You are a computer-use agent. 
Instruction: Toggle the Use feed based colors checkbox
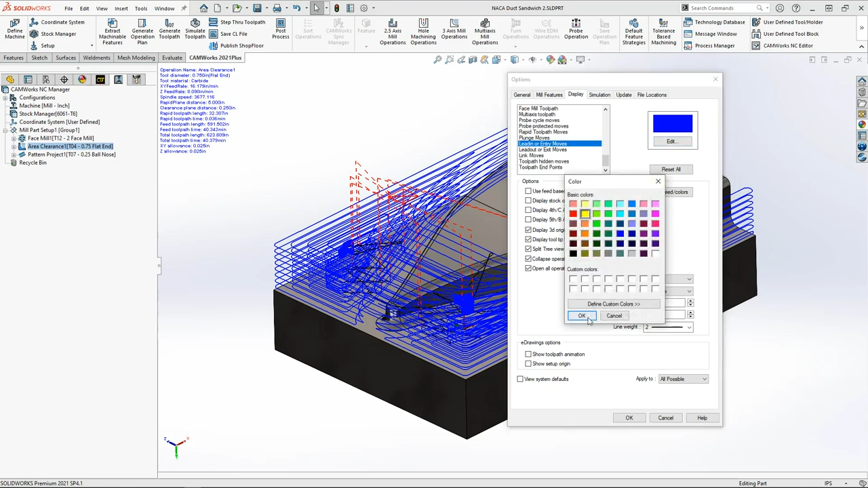point(528,191)
